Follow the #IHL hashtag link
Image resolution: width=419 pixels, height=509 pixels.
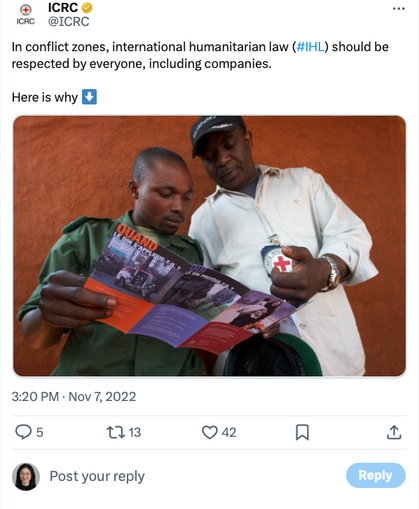[x=310, y=47]
